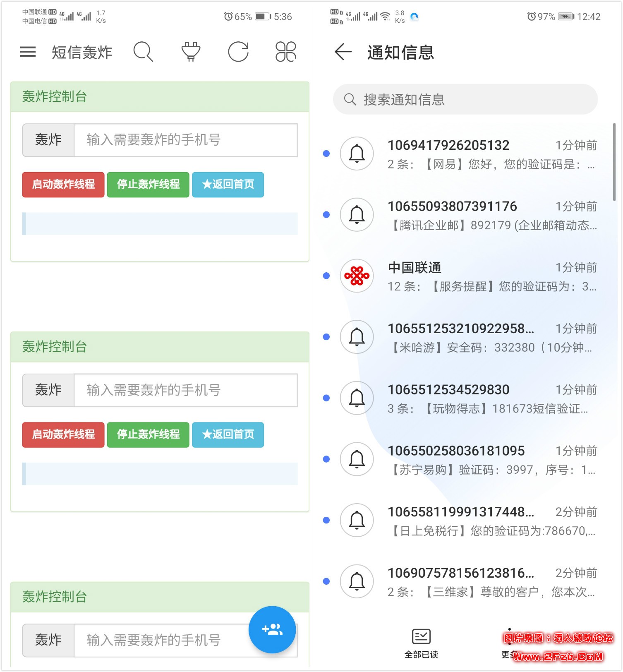This screenshot has width=623, height=672.
Task: Focus the phone number field in third console
Action: [x=186, y=640]
